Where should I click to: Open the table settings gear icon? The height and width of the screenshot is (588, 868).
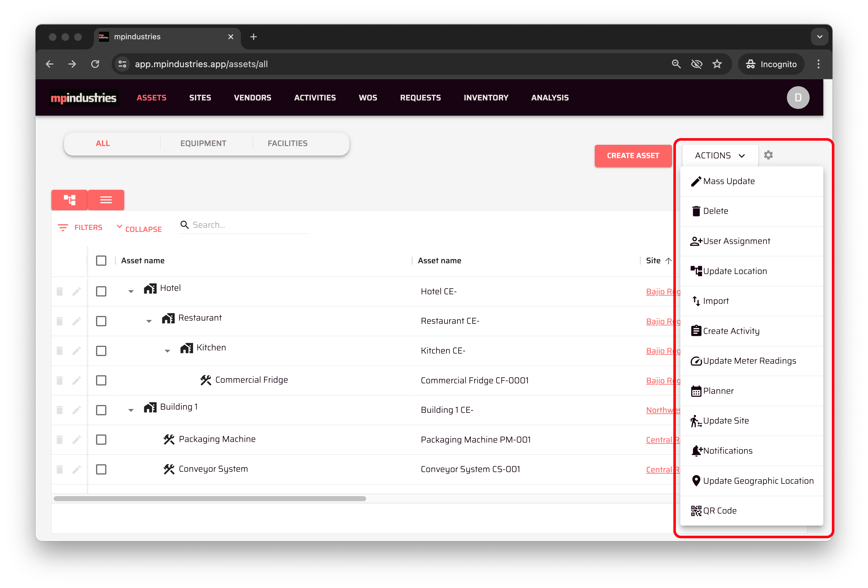coord(768,155)
